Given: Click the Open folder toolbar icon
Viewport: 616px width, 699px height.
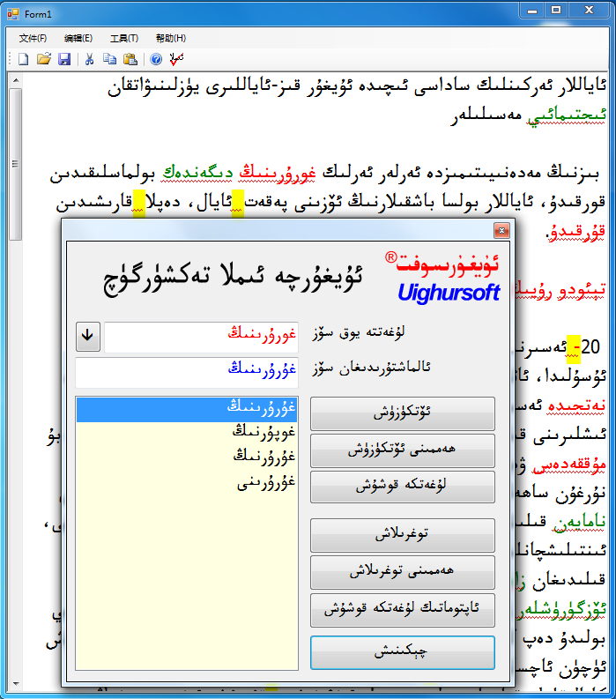Looking at the screenshot, I should (44, 59).
